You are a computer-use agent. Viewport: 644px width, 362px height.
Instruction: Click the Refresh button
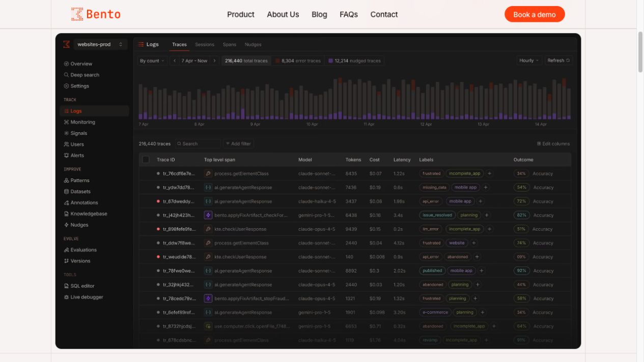point(559,61)
